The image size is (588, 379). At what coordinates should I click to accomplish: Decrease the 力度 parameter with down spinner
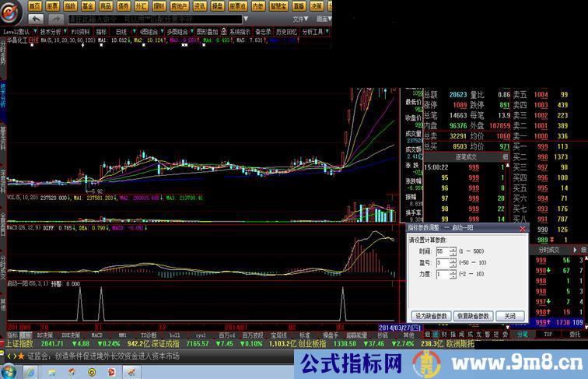click(x=453, y=277)
